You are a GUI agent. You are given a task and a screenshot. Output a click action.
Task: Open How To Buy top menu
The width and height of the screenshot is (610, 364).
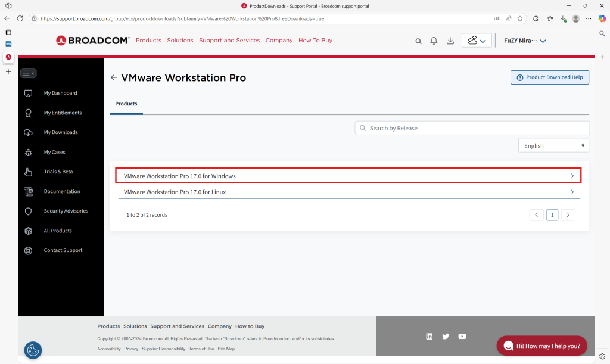coord(315,40)
